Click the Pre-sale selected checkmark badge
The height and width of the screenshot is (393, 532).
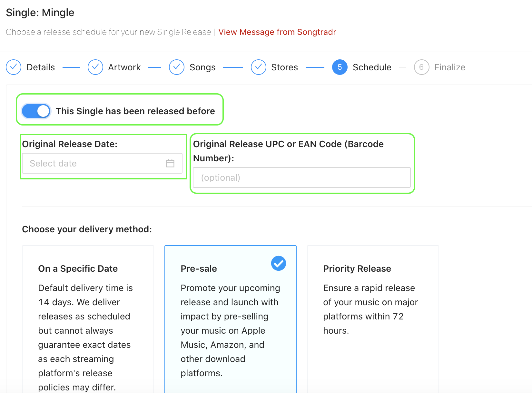279,263
